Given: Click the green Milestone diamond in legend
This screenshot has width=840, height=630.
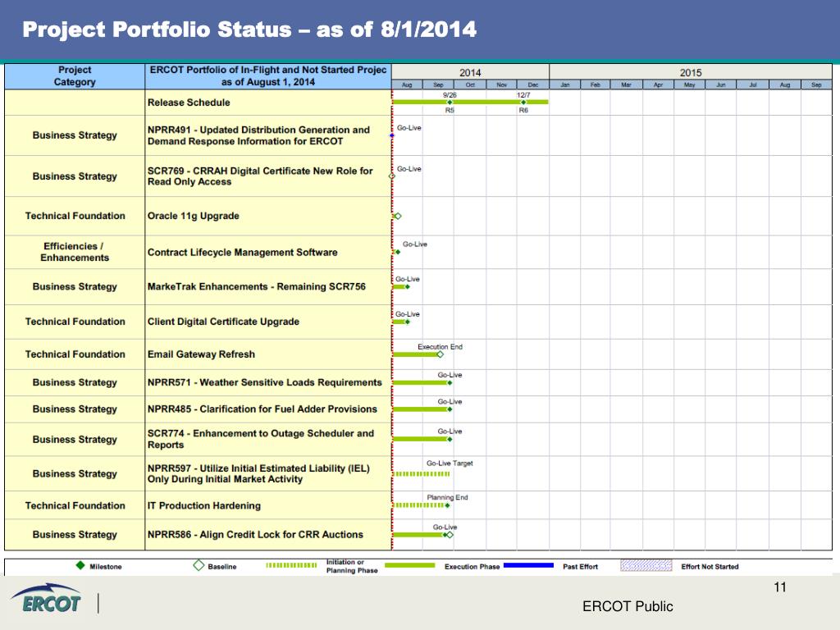Looking at the screenshot, I should tap(80, 565).
